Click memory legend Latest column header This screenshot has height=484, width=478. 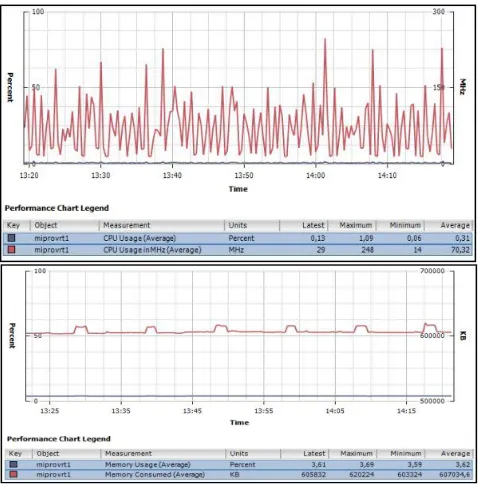click(305, 454)
